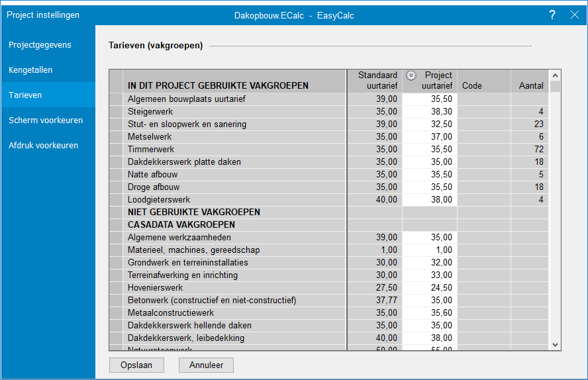Close the Project instellingen dialog
This screenshot has width=588, height=380.
tap(573, 15)
